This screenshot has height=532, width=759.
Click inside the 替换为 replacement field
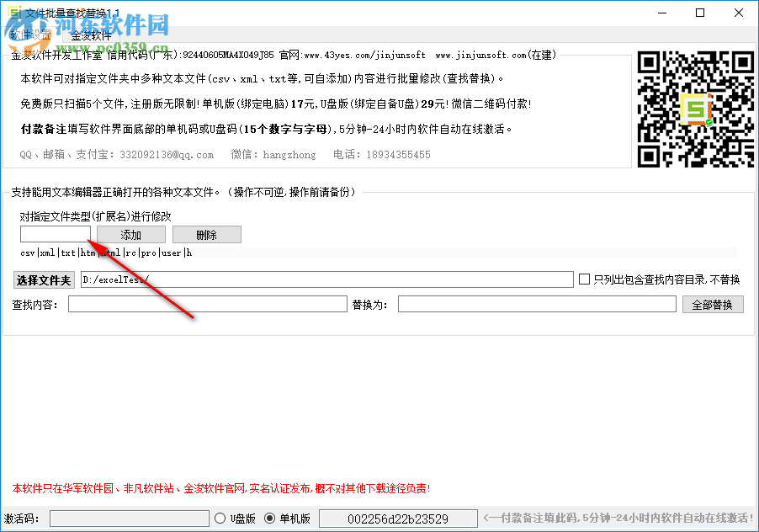click(539, 304)
